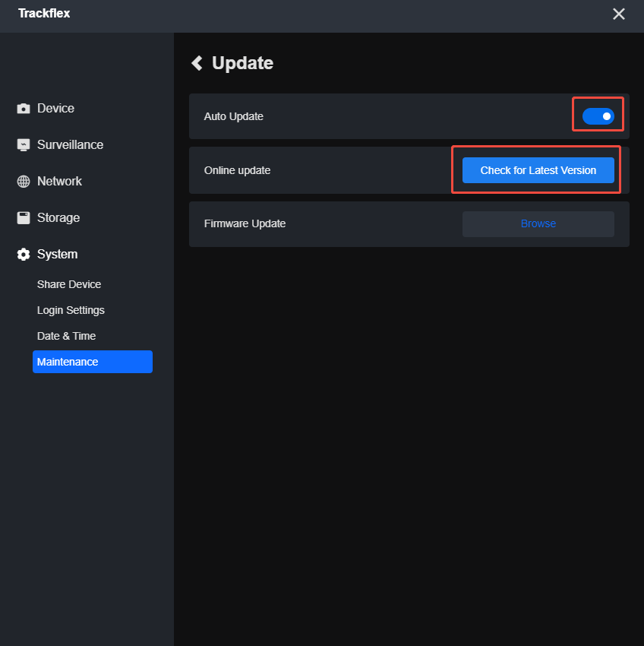Screen dimensions: 644x646
Task: Click the Network globe icon
Action: pos(24,182)
